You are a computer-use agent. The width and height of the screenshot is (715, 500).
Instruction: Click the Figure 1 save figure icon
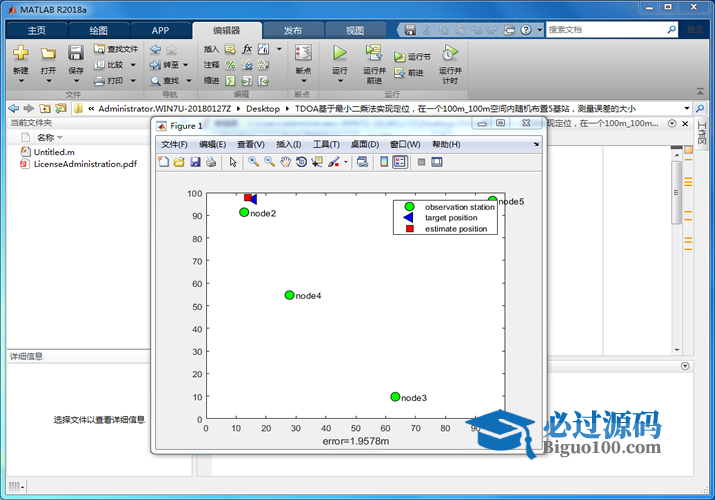coord(195,162)
